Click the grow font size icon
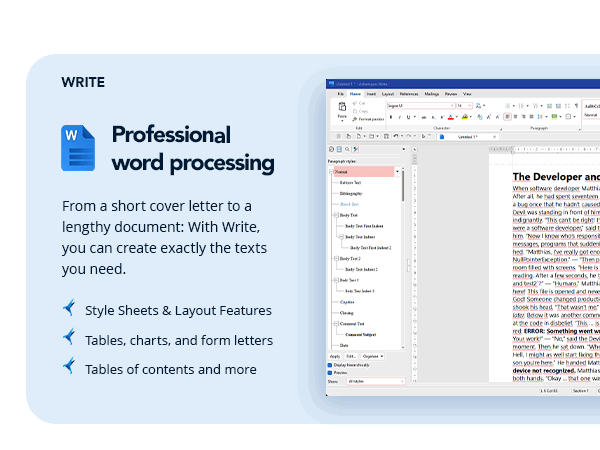This screenshot has height=450, width=600. [x=489, y=117]
